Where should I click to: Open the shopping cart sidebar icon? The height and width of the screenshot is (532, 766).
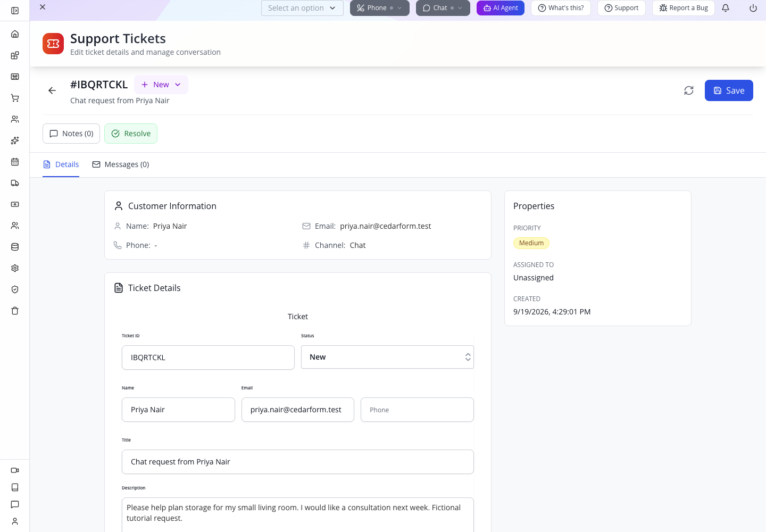pyautogui.click(x=15, y=98)
